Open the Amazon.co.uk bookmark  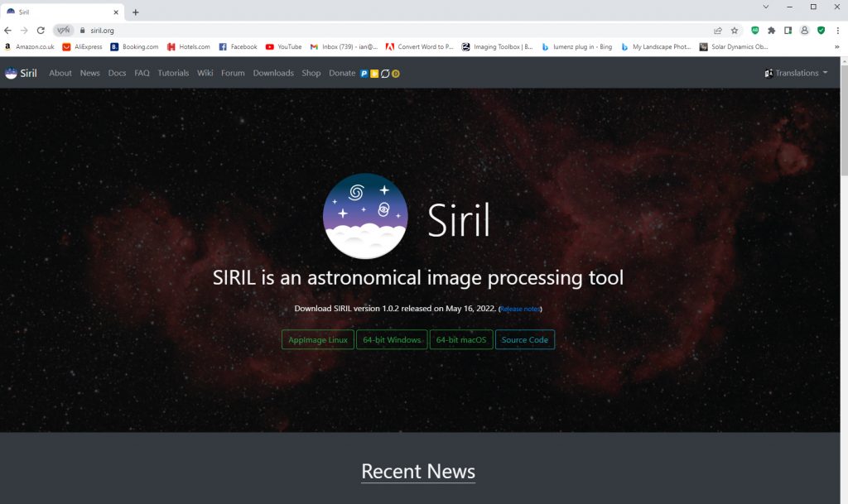(x=29, y=47)
